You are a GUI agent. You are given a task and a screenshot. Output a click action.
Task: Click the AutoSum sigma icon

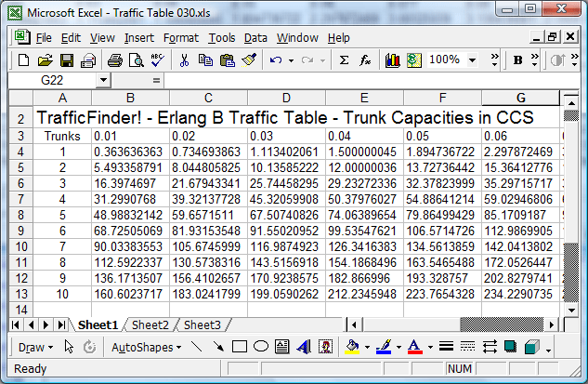pos(344,60)
